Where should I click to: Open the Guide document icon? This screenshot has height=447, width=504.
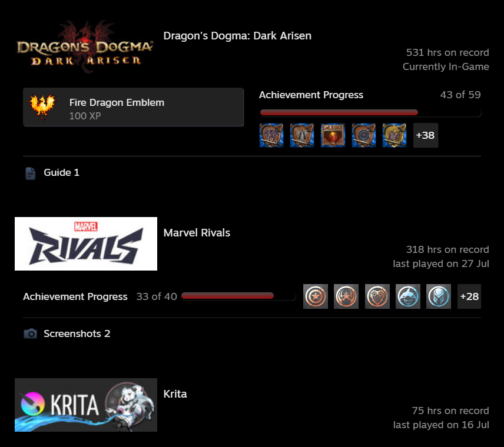point(31,174)
